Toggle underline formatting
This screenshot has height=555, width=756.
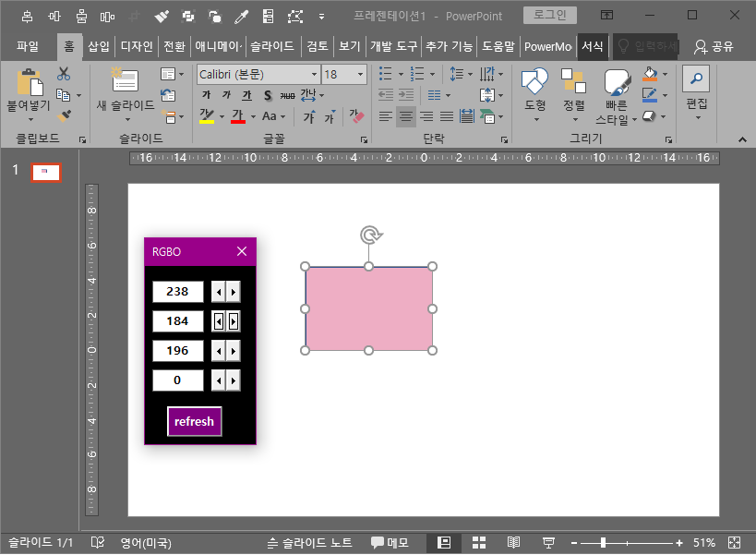tap(246, 95)
